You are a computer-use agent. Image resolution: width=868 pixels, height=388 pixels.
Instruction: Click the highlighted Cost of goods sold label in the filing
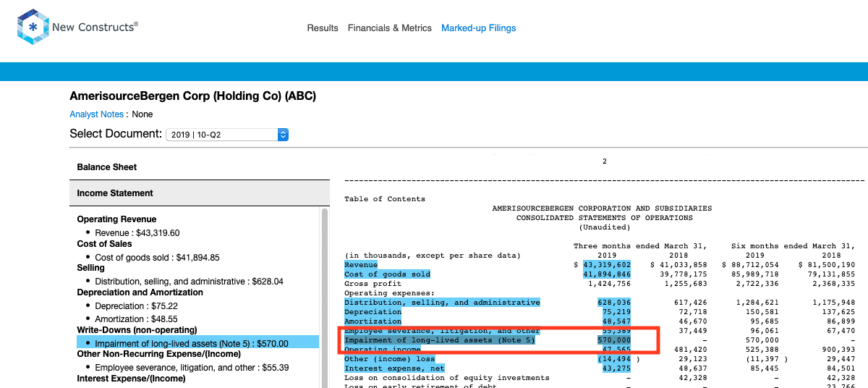tap(387, 274)
